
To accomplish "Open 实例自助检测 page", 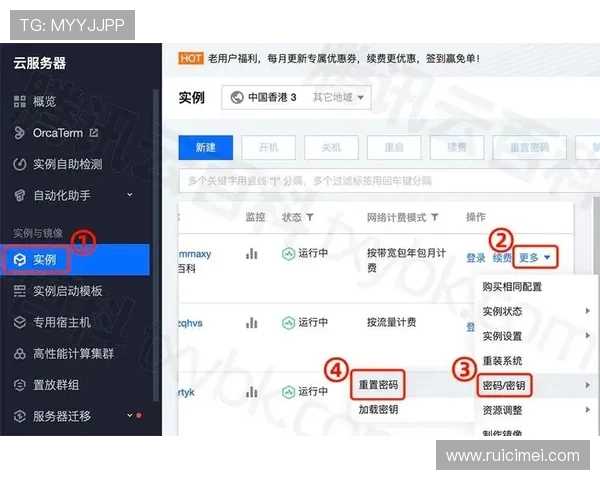I will [67, 164].
